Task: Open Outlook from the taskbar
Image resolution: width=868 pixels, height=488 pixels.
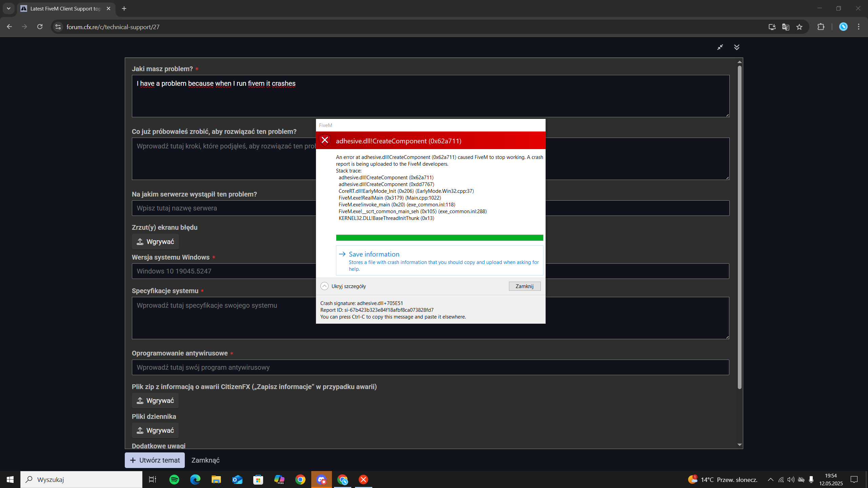Action: coord(237,480)
